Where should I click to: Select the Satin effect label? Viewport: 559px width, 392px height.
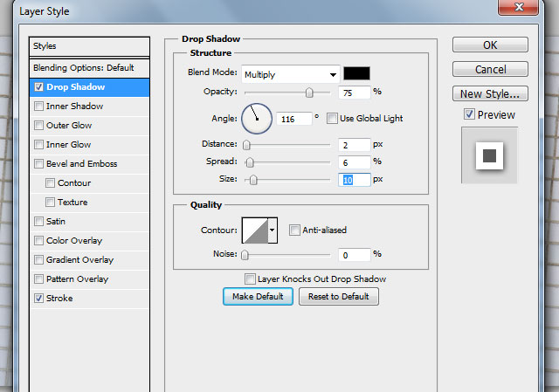[x=56, y=222]
